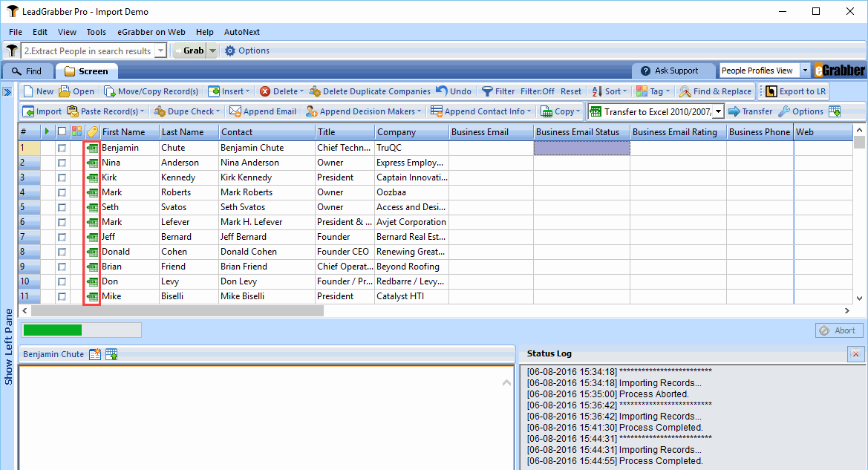Click the note icon beside Benjamin Chute label
Screen dimensions: 868x470
pos(95,354)
